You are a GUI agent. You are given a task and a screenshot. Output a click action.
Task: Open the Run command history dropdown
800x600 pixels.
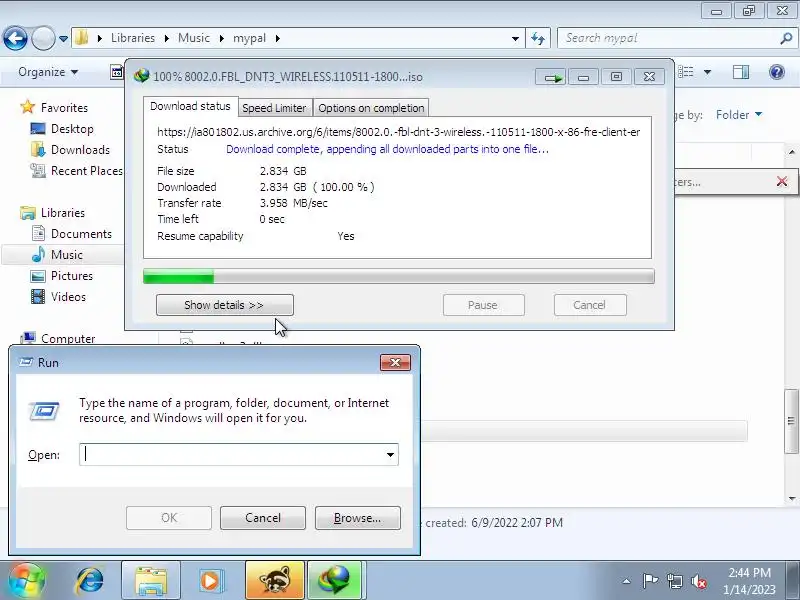tap(390, 455)
